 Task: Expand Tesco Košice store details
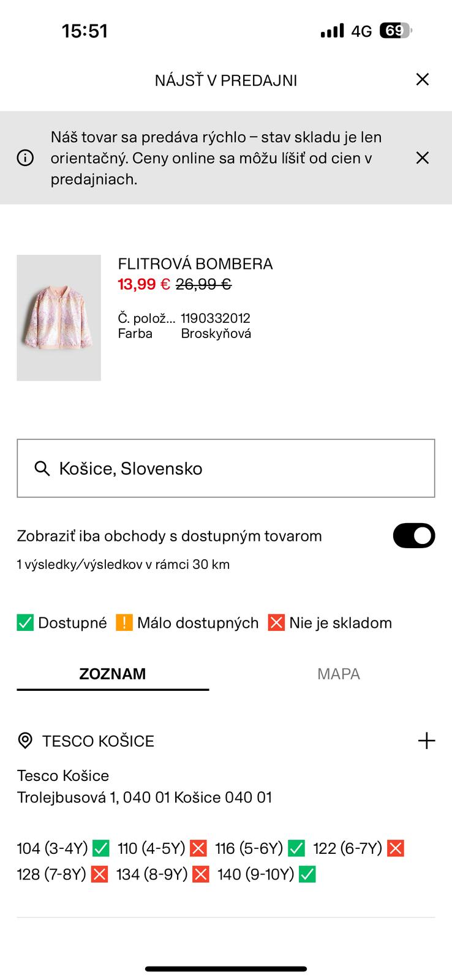point(426,741)
